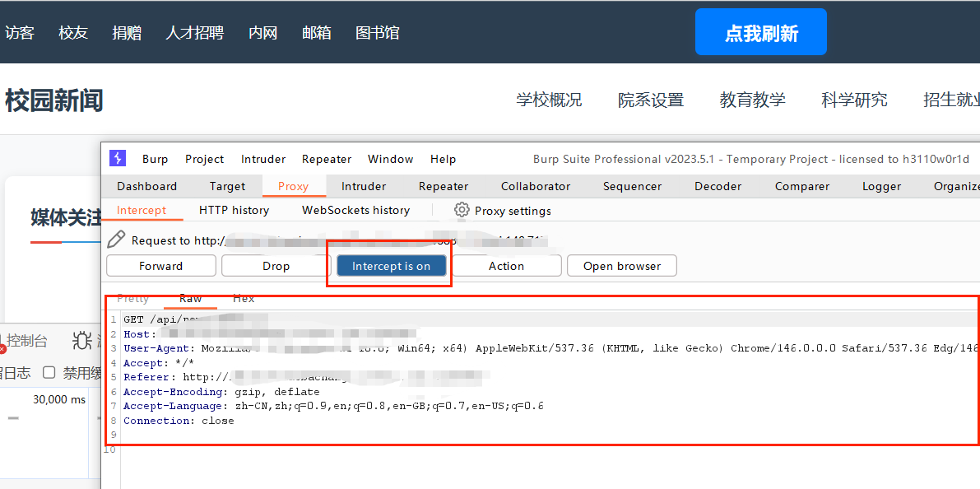Switch to the Intruder tool tab

tap(364, 186)
